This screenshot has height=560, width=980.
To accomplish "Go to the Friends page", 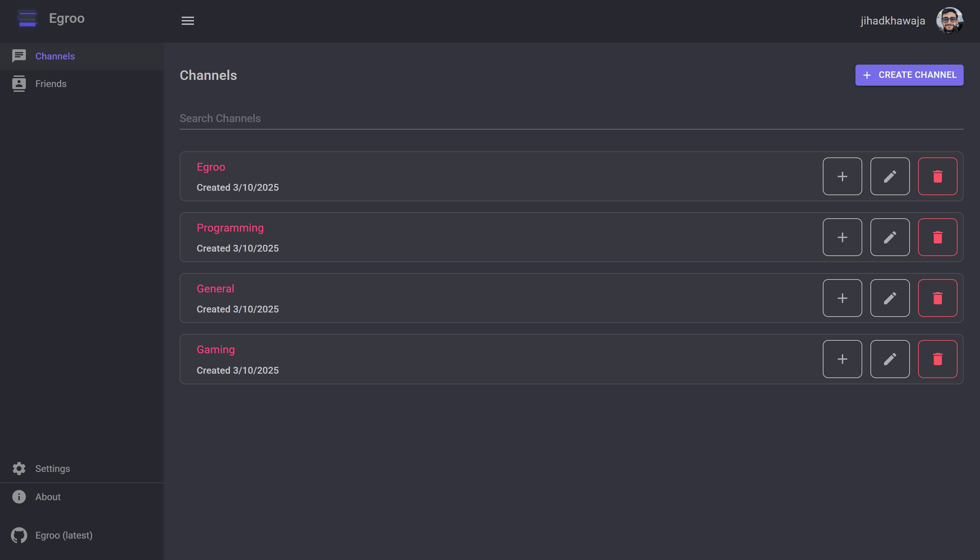I will (x=51, y=84).
